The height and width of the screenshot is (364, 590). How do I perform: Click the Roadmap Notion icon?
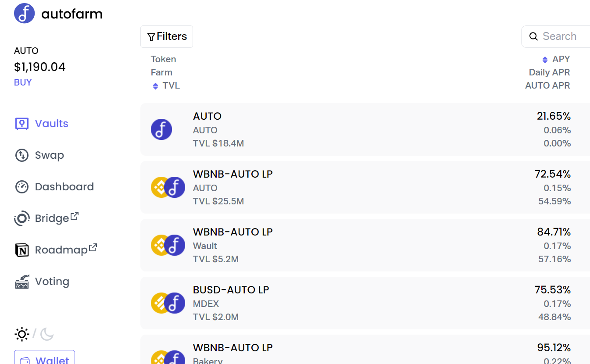22,250
